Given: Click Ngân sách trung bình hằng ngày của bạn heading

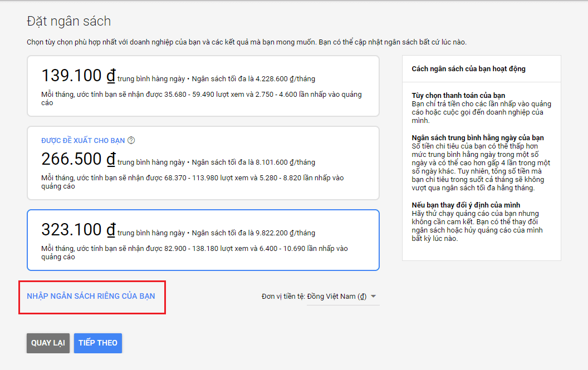Looking at the screenshot, I should pyautogui.click(x=477, y=137).
